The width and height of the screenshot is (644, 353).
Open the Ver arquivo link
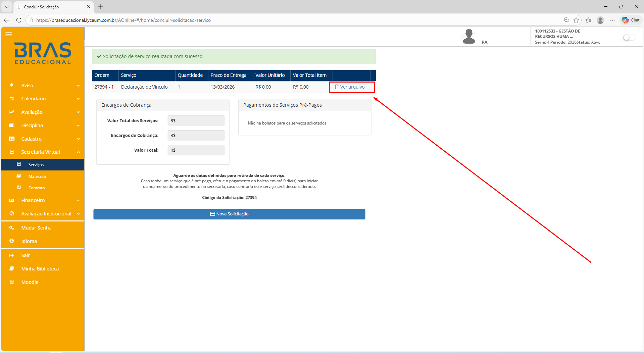(352, 87)
